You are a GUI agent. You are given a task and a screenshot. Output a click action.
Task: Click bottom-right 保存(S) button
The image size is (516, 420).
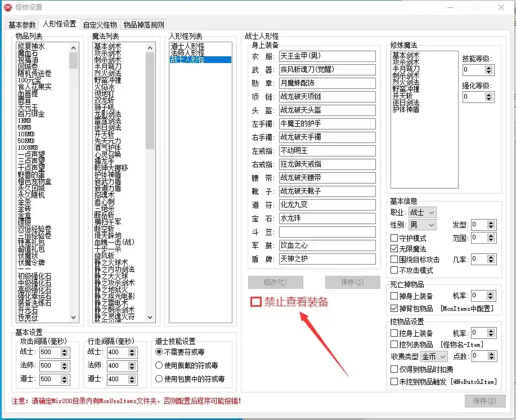coord(484,401)
